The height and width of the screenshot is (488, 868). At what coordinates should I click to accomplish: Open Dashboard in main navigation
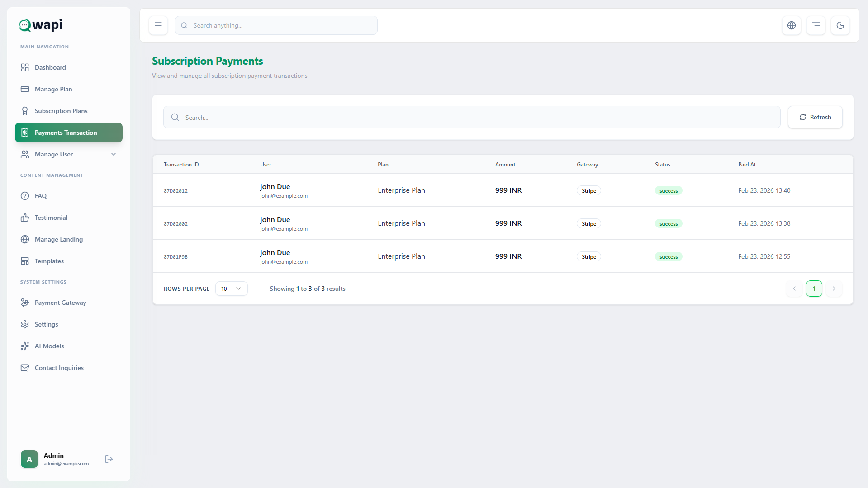(50, 67)
